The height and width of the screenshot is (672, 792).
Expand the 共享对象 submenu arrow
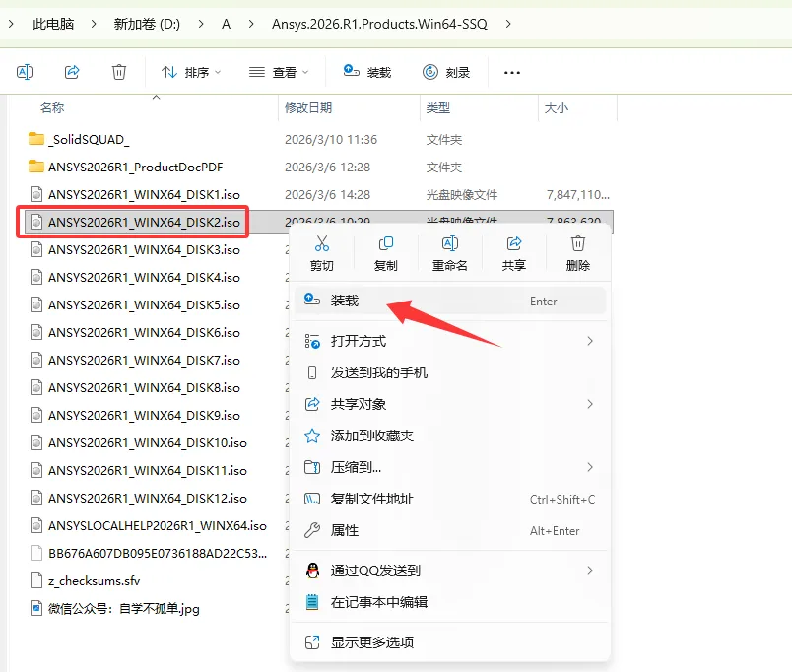[589, 404]
